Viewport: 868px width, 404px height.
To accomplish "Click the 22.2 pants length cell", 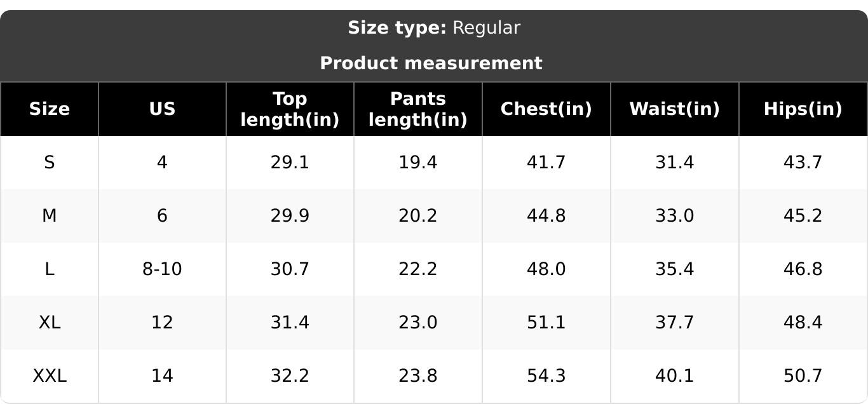I will (418, 269).
